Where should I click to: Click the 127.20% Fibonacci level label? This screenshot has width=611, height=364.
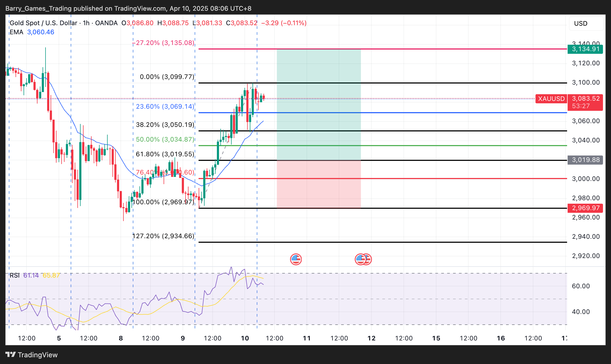click(x=163, y=236)
